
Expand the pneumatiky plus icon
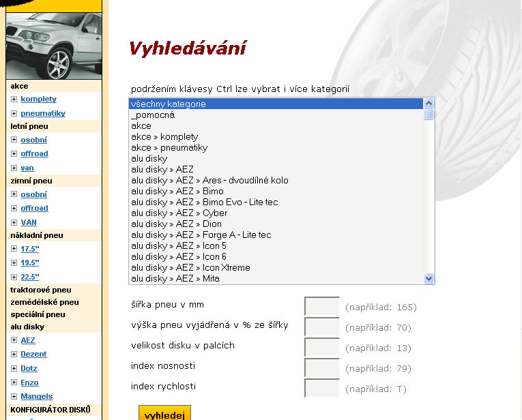point(14,113)
